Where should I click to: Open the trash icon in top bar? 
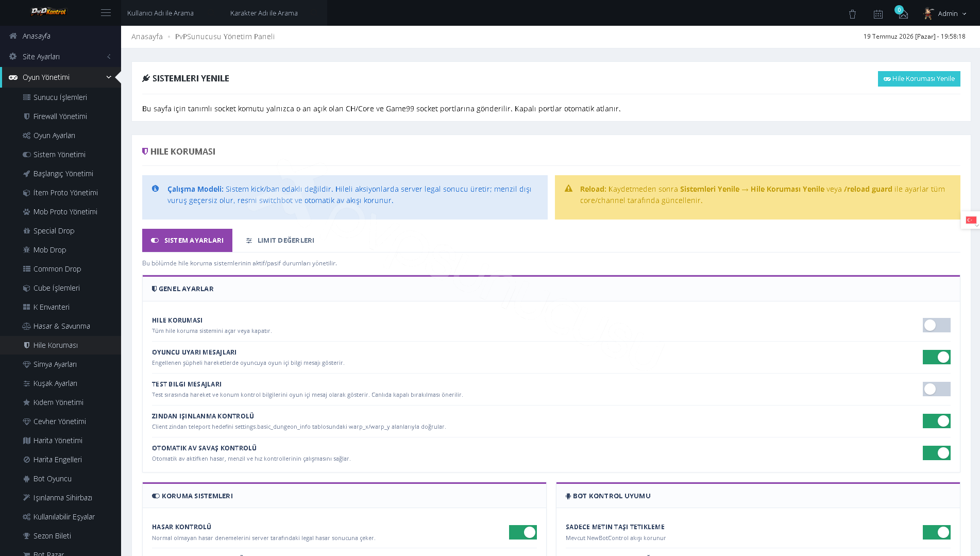[x=852, y=14]
